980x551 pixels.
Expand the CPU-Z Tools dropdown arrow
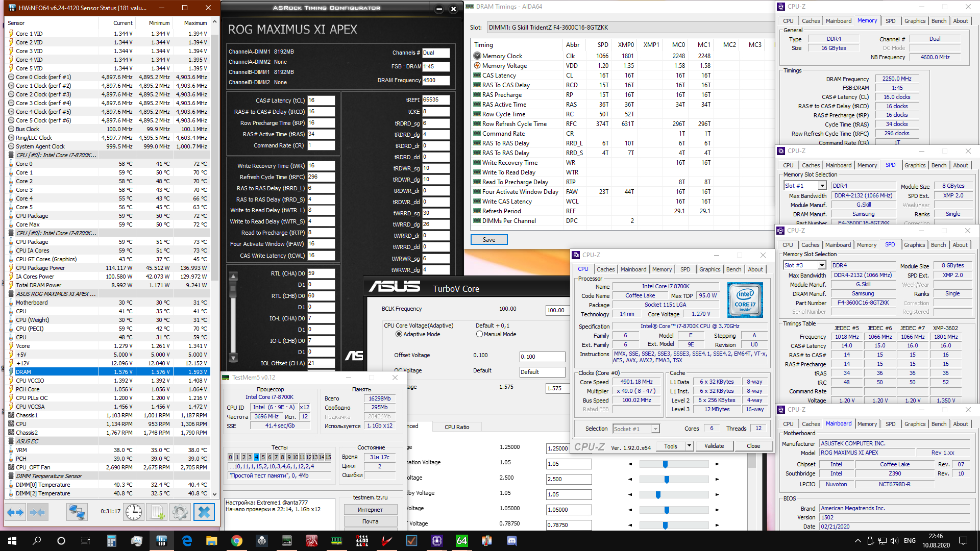[x=689, y=446]
